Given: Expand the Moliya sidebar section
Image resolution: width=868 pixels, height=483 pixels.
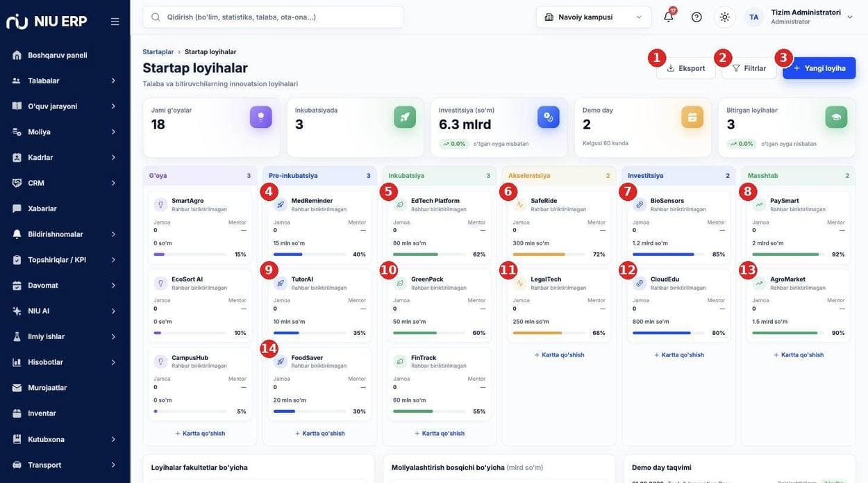Looking at the screenshot, I should [x=65, y=131].
